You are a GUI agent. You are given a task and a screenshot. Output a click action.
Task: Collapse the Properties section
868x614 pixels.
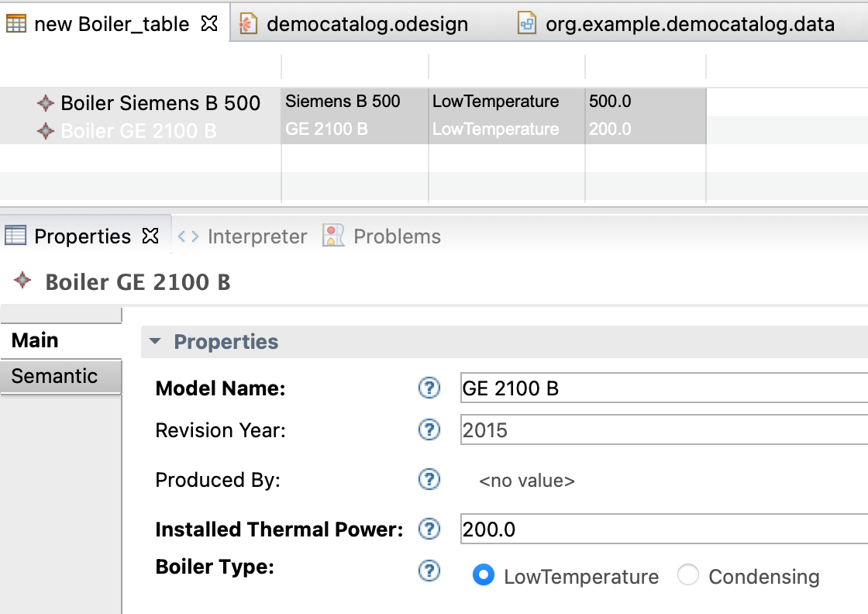(x=155, y=341)
